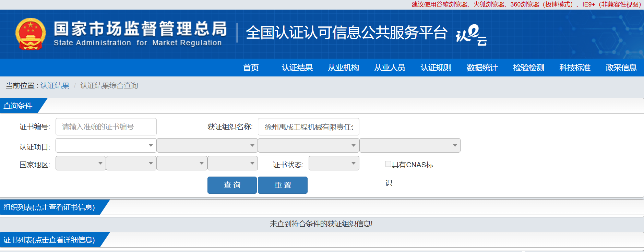Image resolution: width=644 pixels, height=252 pixels.
Task: Open 数据统计 navigation item
Action: 482,68
